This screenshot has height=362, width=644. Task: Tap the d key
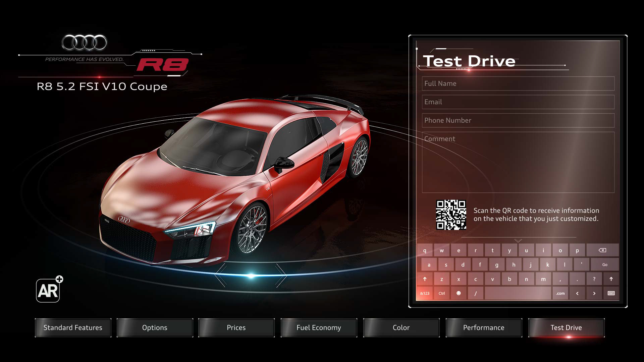(x=463, y=265)
